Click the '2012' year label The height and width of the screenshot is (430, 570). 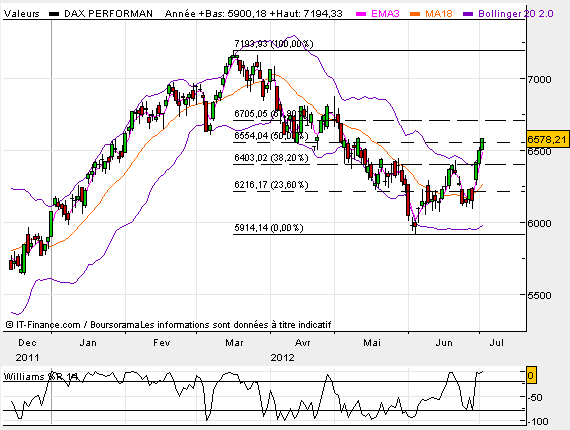click(x=282, y=358)
